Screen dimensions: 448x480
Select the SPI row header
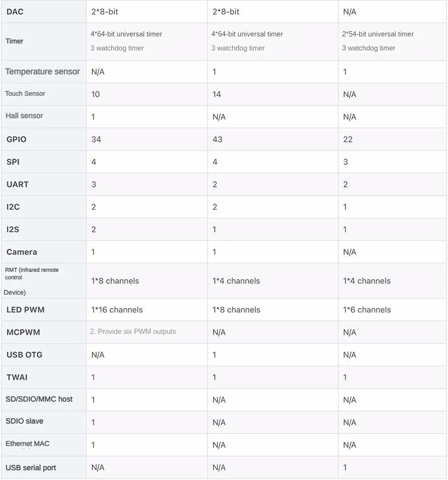44,162
